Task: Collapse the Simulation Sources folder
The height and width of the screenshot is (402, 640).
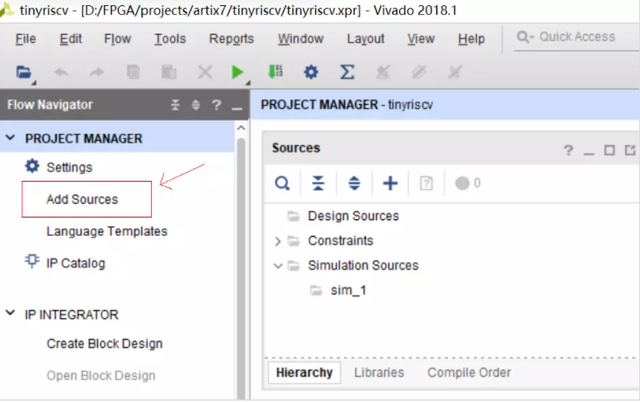Action: 278,266
